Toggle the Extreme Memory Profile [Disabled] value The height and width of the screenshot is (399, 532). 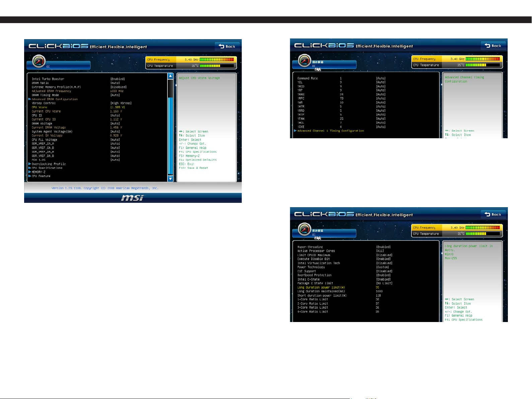click(x=119, y=87)
